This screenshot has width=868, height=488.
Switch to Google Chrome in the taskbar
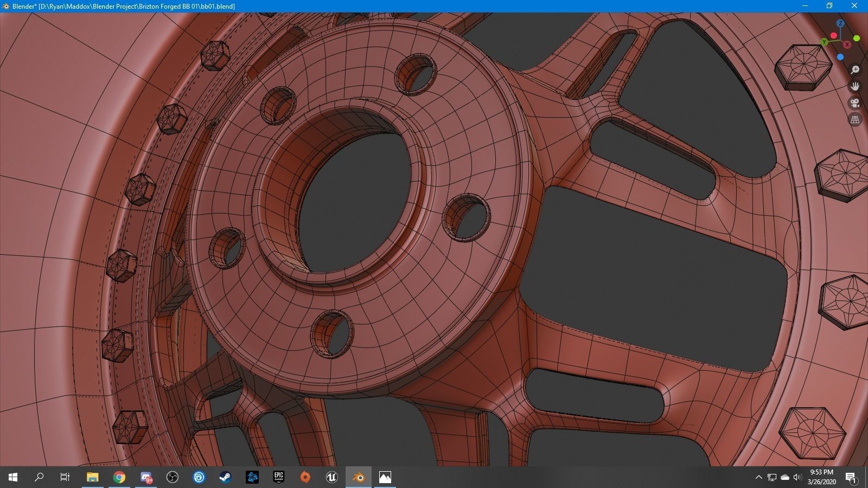coord(119,477)
